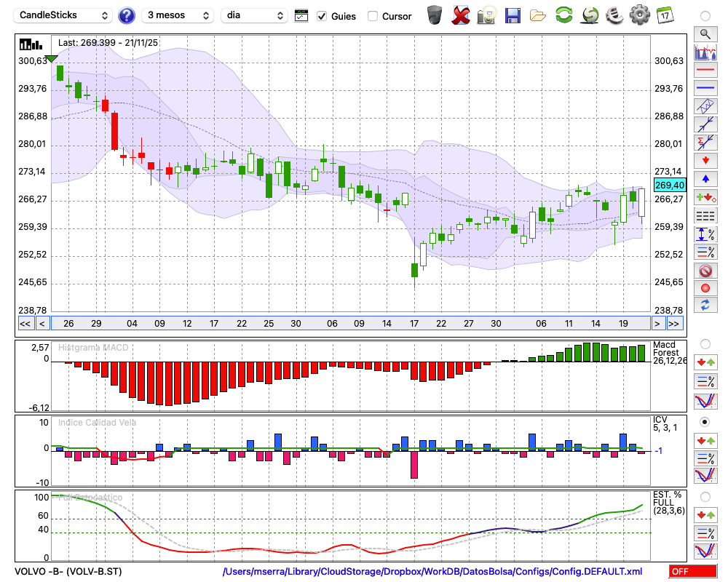The height and width of the screenshot is (582, 728).
Task: Open the calendar icon showing 17
Action: [x=664, y=15]
